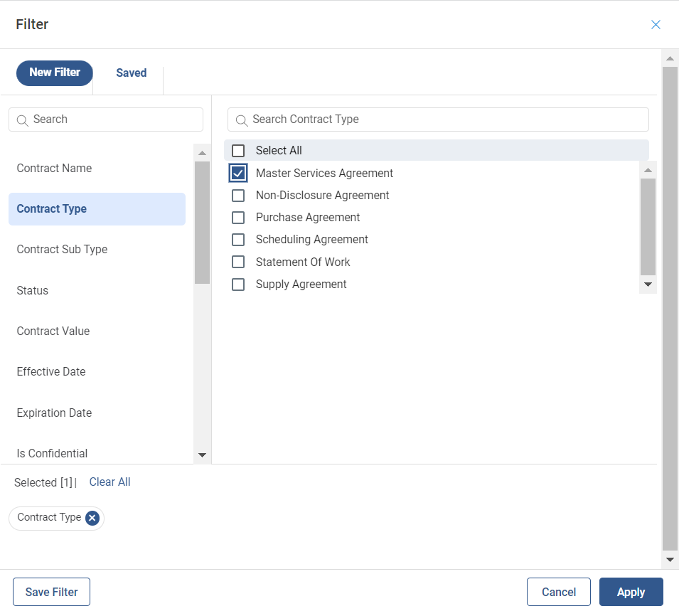Tick the Statement Of Work checkbox

coord(239,262)
